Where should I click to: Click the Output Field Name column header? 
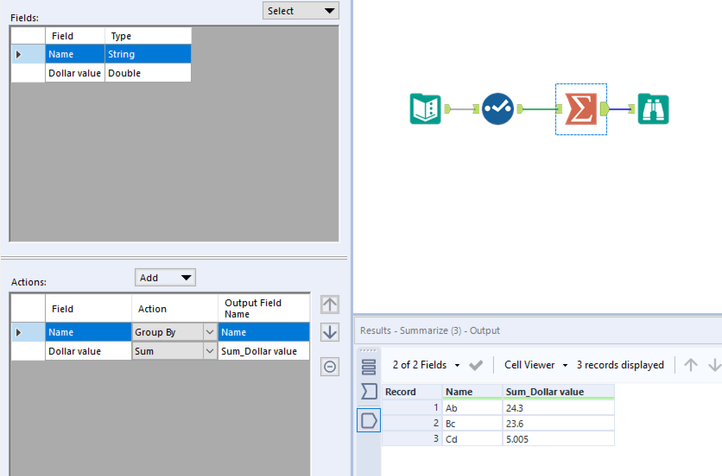point(264,308)
